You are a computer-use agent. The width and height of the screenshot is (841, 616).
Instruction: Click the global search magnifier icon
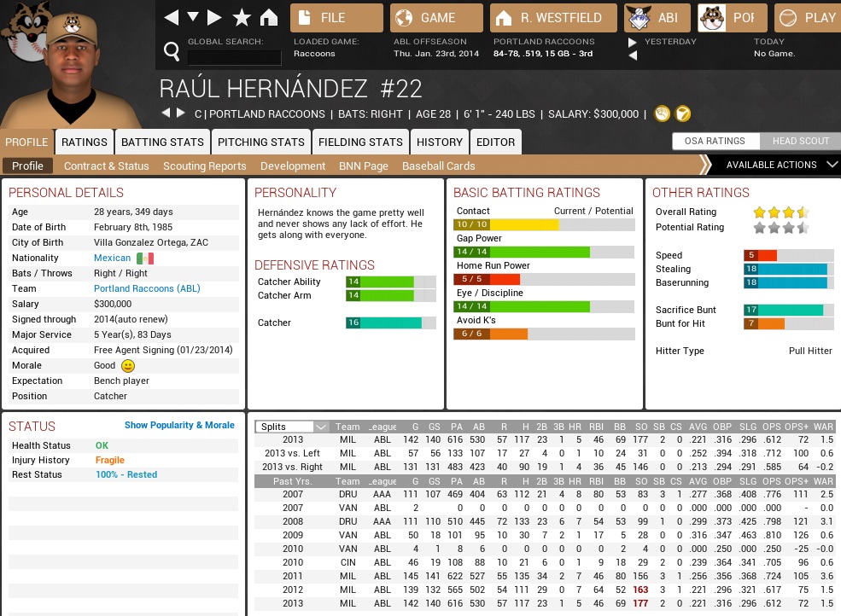click(172, 53)
